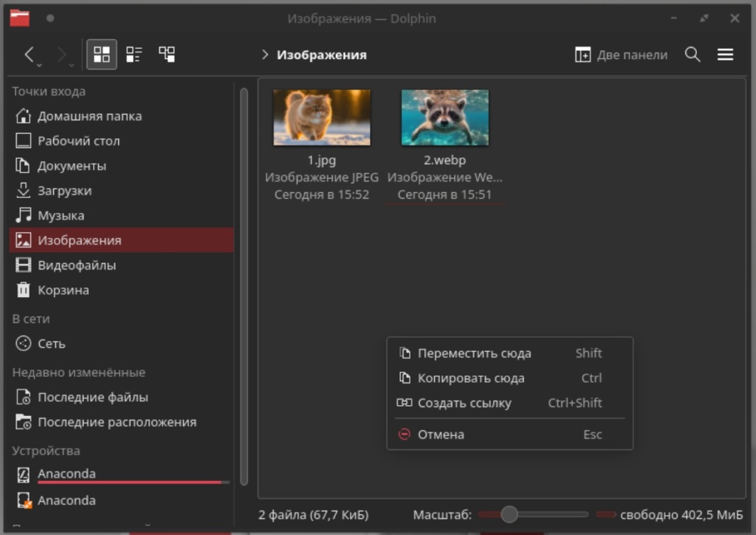This screenshot has height=535, width=756.
Task: Toggle the Две панели split view
Action: pos(621,55)
